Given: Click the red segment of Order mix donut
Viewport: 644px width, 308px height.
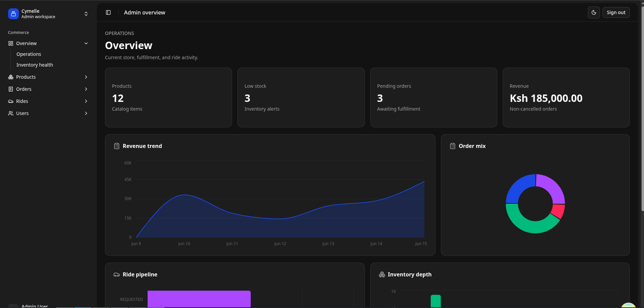Looking at the screenshot, I should (x=559, y=211).
